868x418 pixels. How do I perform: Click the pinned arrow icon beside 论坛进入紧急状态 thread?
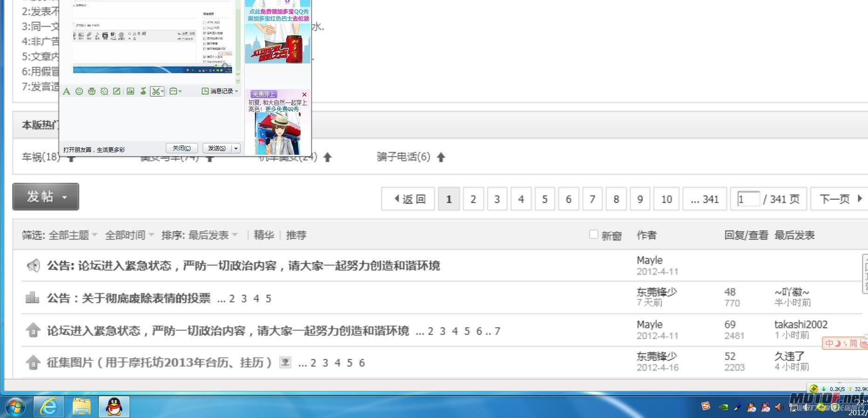click(33, 330)
